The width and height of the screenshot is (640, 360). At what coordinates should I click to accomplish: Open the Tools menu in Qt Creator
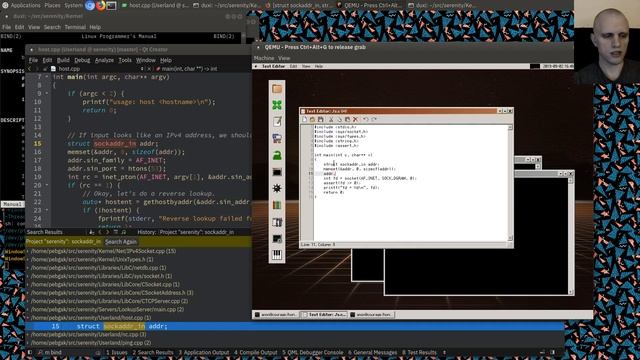pos(125,60)
